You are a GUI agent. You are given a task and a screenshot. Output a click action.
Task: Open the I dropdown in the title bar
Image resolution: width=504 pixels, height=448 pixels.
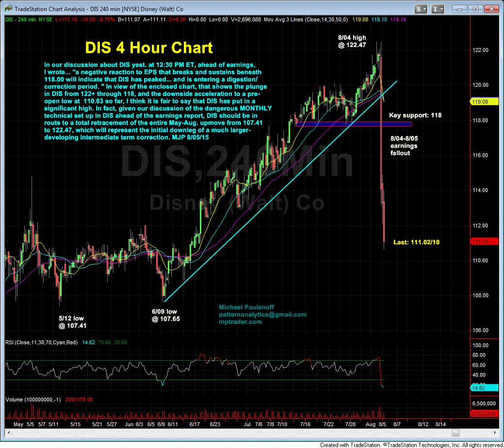click(x=438, y=9)
